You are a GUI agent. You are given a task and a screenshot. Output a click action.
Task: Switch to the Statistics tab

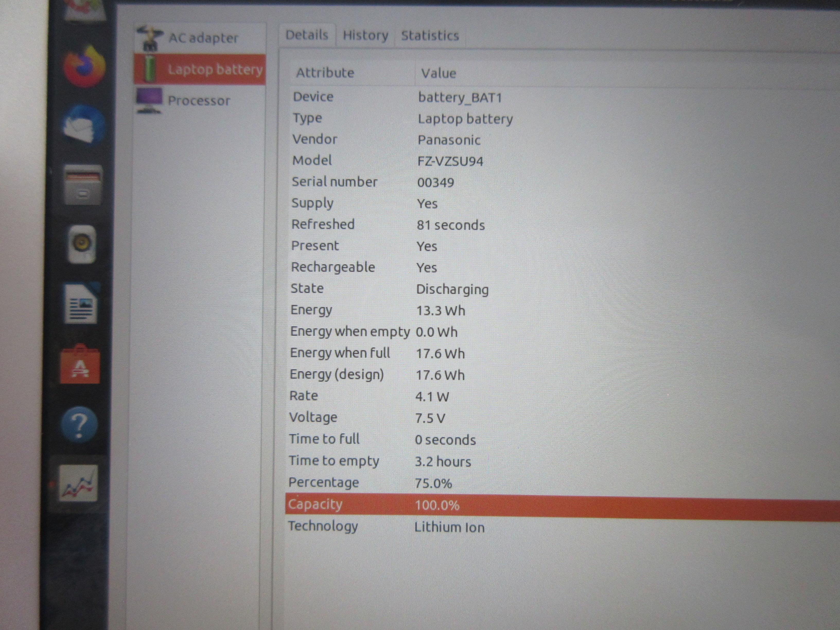coord(430,36)
